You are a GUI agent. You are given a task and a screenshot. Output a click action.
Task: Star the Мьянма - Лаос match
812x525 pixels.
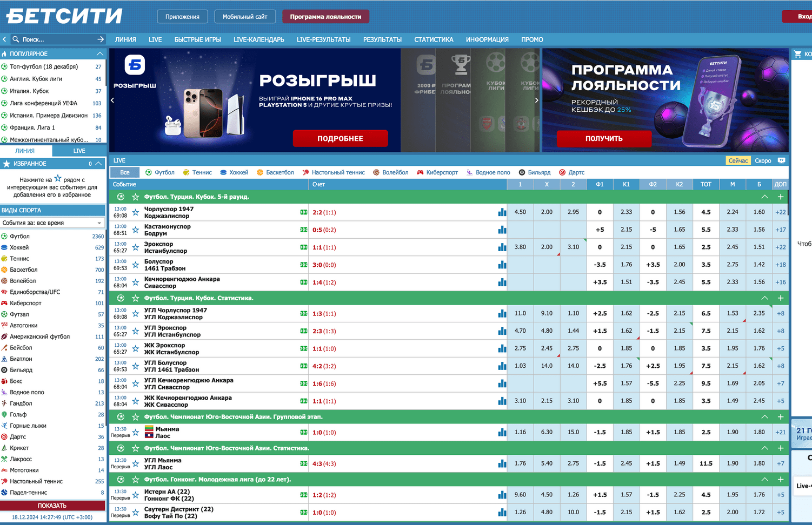tap(136, 432)
